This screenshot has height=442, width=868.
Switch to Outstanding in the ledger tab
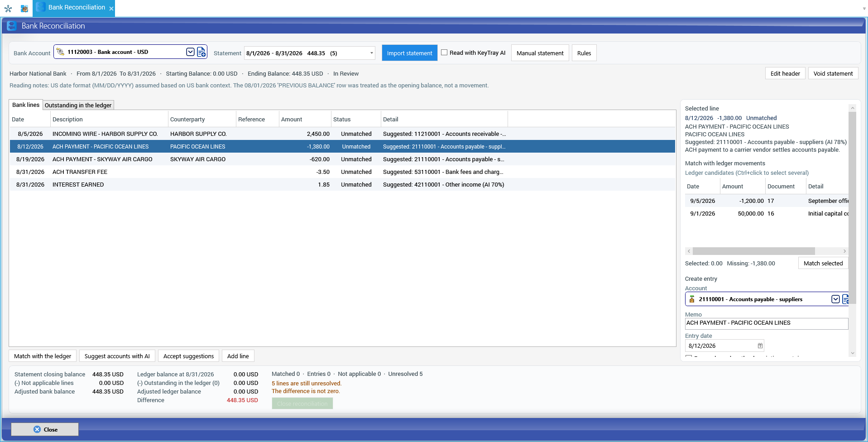pyautogui.click(x=78, y=105)
